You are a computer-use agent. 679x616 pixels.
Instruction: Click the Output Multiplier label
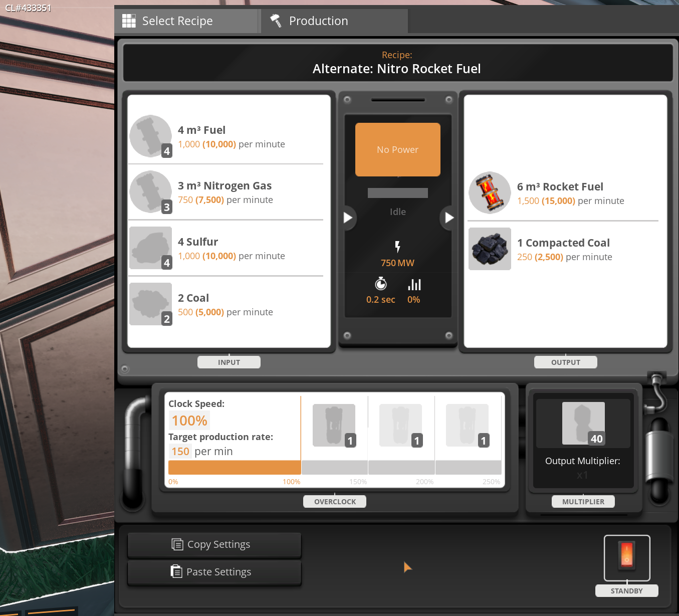pyautogui.click(x=583, y=461)
